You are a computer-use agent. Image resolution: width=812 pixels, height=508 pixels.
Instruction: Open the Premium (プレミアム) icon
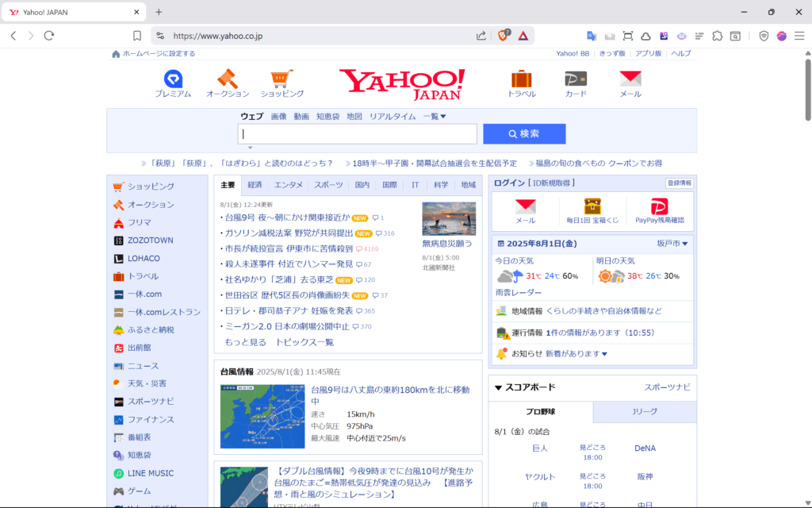click(173, 83)
